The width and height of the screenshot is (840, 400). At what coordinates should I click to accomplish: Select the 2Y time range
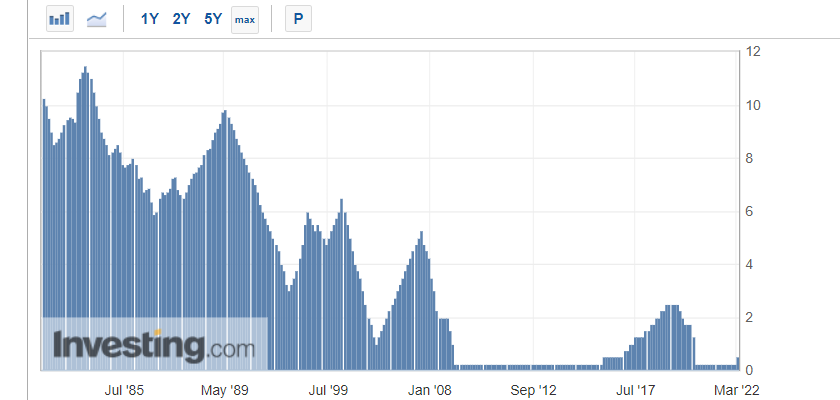[181, 19]
